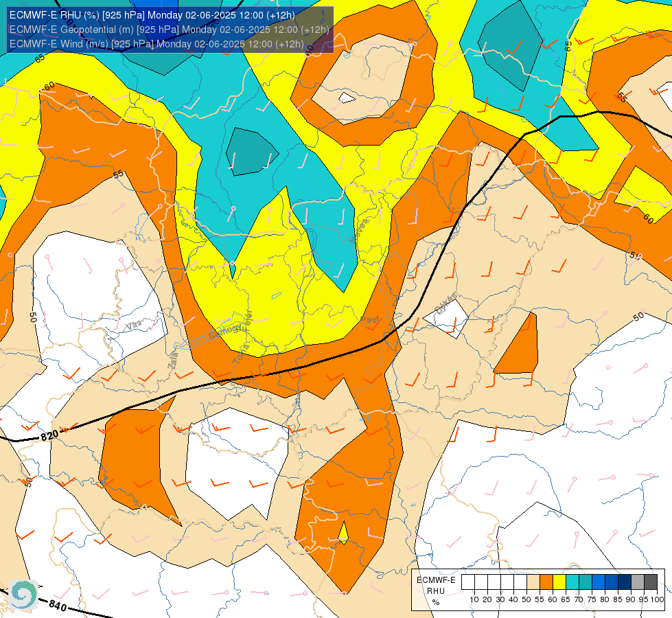Viewport: 672px width, 618px height.
Task: Click the light grey 90–95% legend swatch
Action: (x=638, y=582)
